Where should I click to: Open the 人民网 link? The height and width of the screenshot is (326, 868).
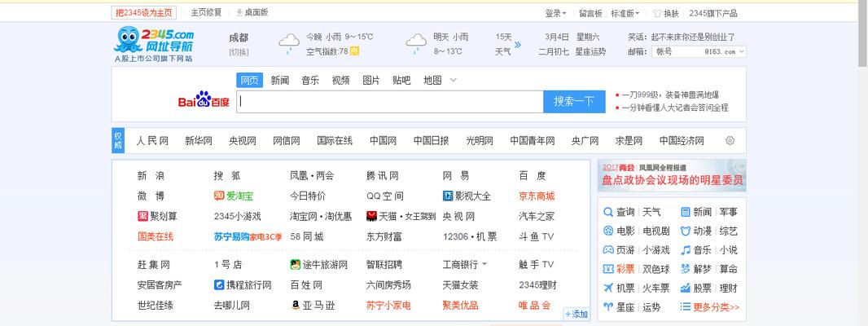[x=152, y=141]
